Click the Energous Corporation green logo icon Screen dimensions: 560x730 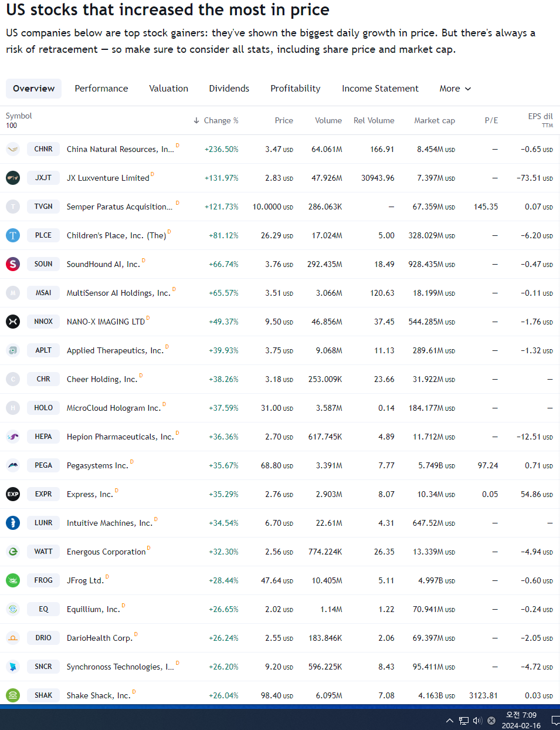pos(13,552)
